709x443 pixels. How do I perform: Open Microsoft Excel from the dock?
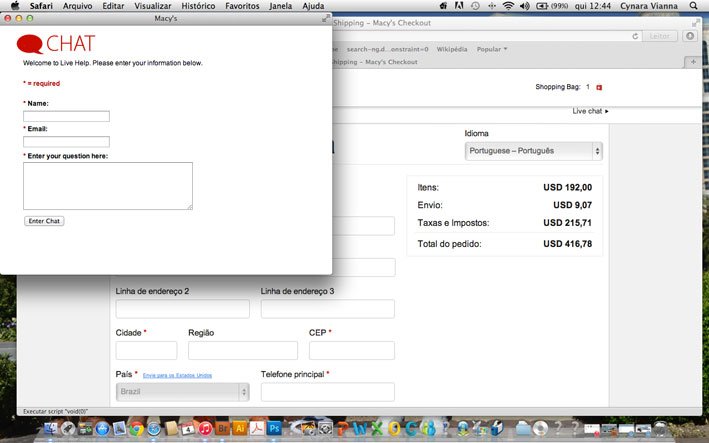pos(377,428)
